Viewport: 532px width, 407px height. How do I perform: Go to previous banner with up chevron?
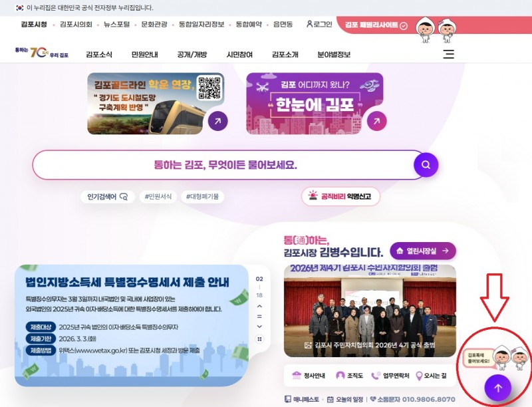tap(259, 305)
